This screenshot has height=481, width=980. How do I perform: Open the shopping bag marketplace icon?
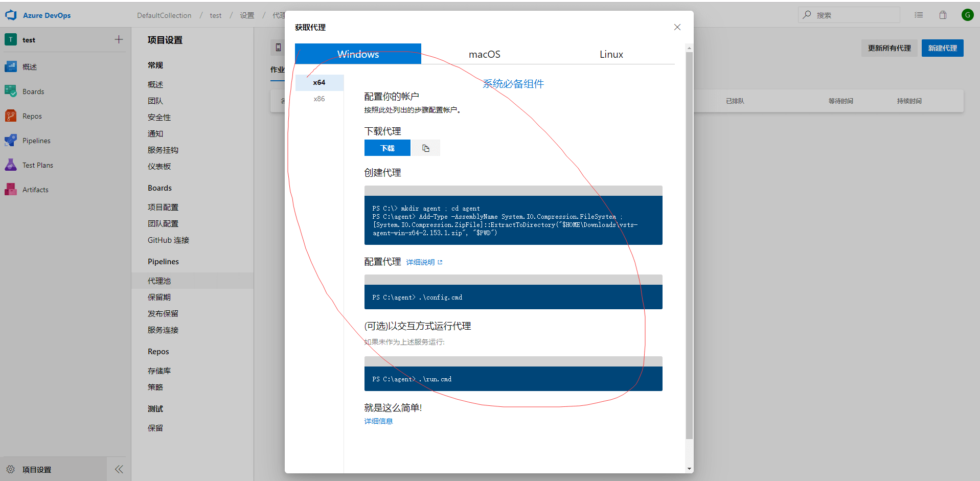[x=943, y=15]
